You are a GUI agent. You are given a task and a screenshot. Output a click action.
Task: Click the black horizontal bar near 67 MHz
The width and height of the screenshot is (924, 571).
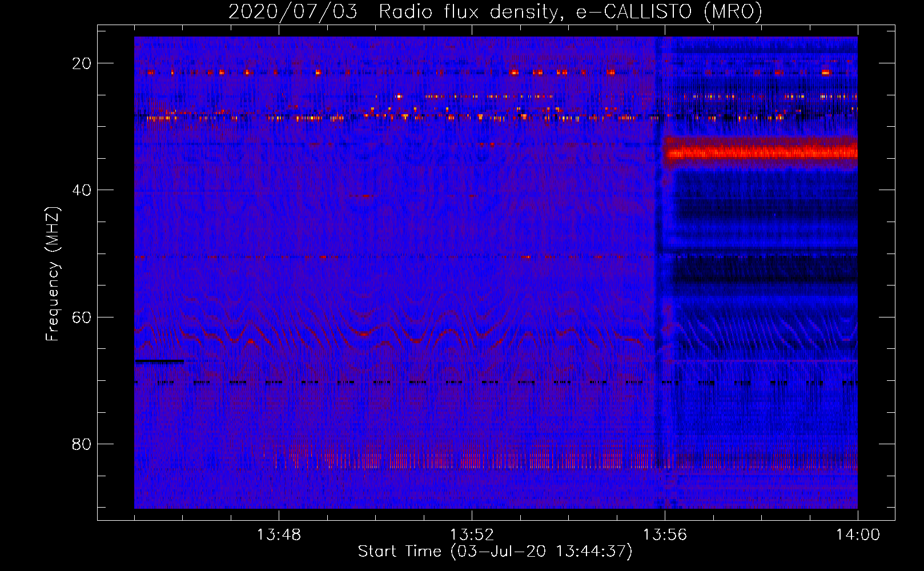point(159,361)
